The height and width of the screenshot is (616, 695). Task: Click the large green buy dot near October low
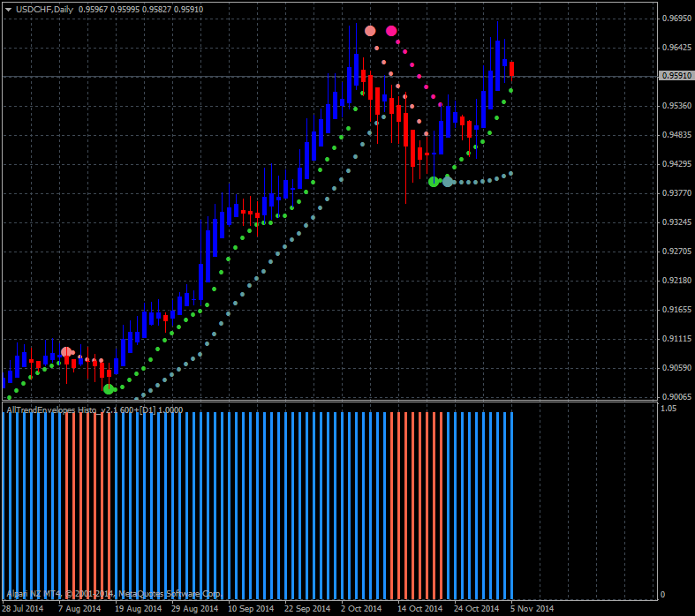434,181
